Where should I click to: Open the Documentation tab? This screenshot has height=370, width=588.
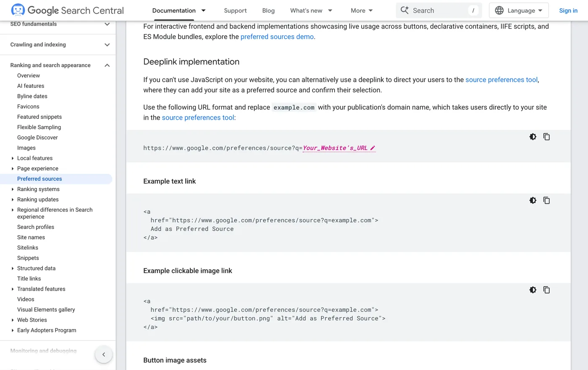point(174,10)
